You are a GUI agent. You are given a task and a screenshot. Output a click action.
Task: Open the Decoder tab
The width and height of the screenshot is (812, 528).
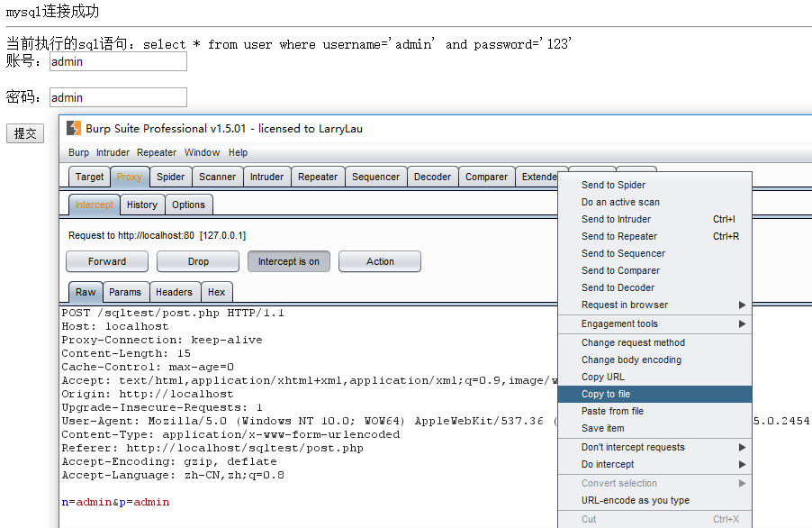point(432,177)
